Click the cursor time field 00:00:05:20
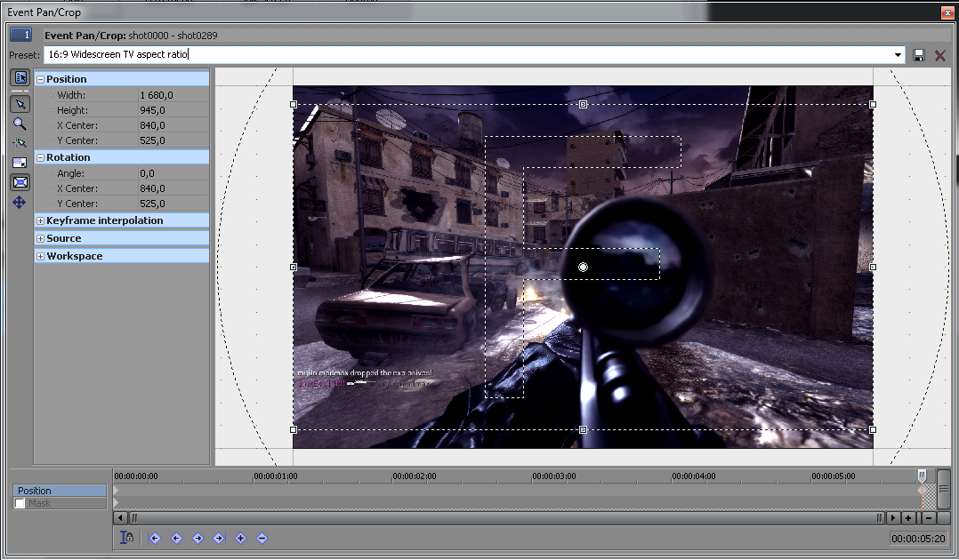The height and width of the screenshot is (560, 959). (918, 539)
